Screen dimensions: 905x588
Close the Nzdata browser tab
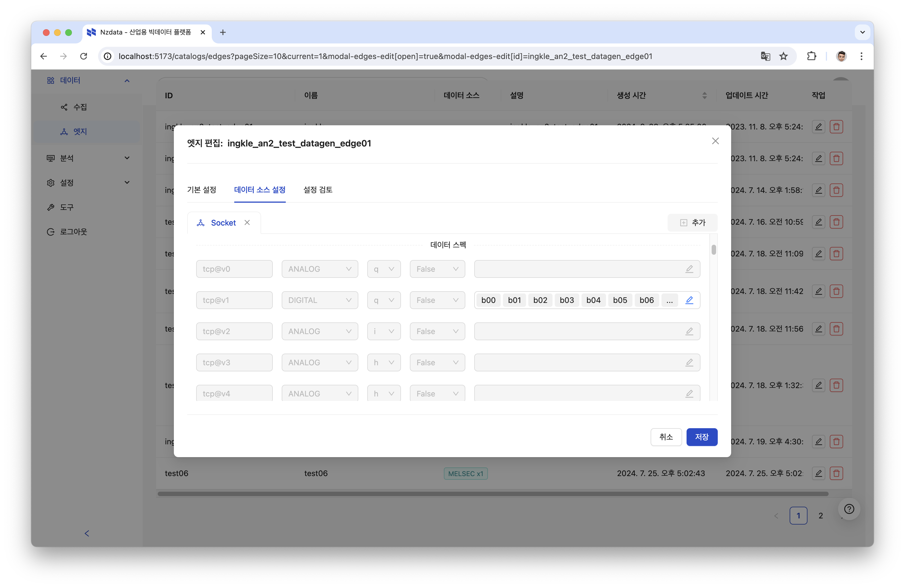(203, 32)
